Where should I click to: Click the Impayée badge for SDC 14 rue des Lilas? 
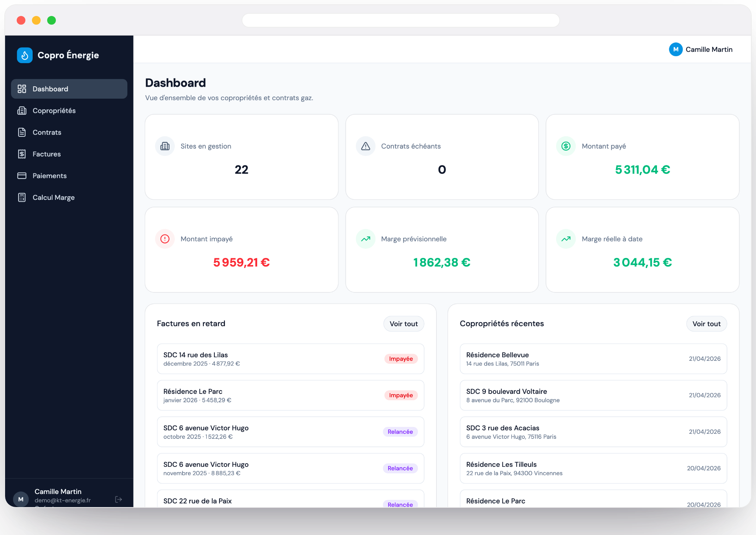click(401, 359)
